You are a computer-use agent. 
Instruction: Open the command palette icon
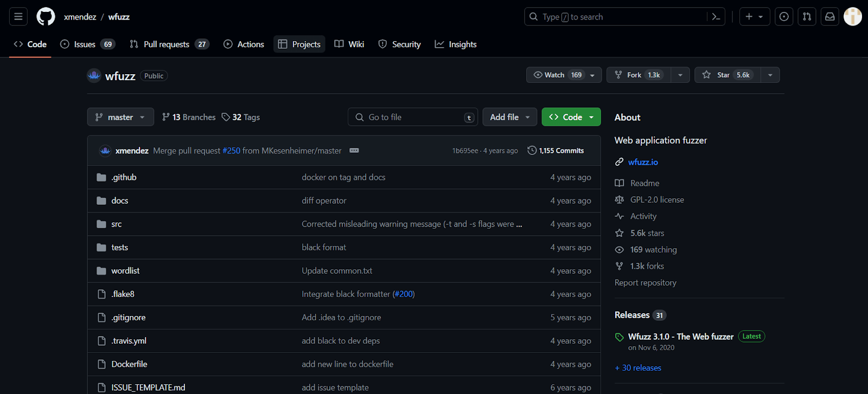coord(716,17)
